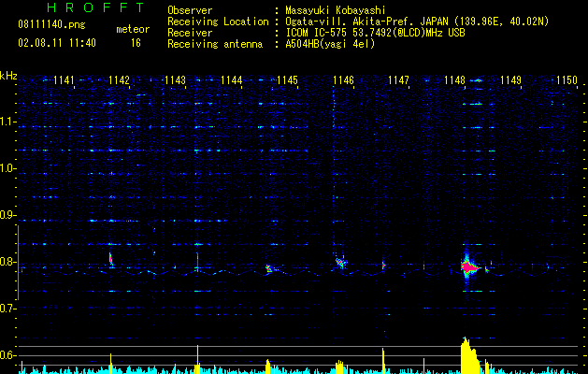Select the Ogata-vill. Akita-Pref. JAPAN location text

pos(417,22)
